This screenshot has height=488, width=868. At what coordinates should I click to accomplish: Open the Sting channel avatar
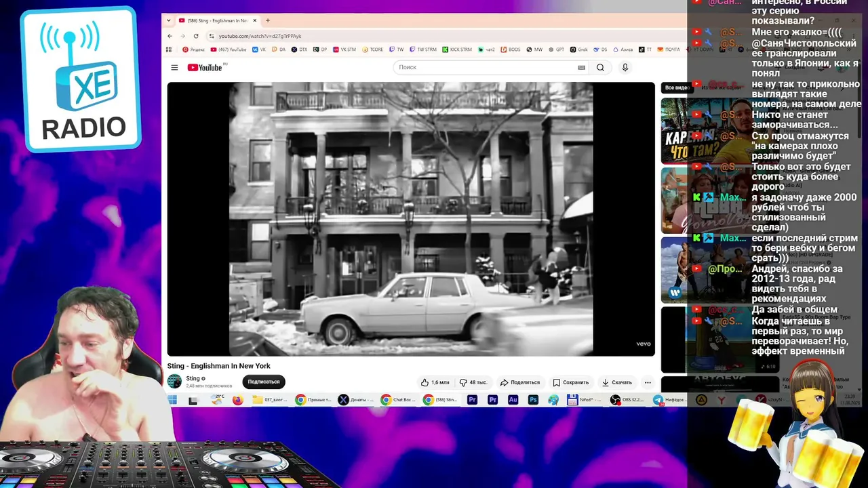click(x=174, y=382)
